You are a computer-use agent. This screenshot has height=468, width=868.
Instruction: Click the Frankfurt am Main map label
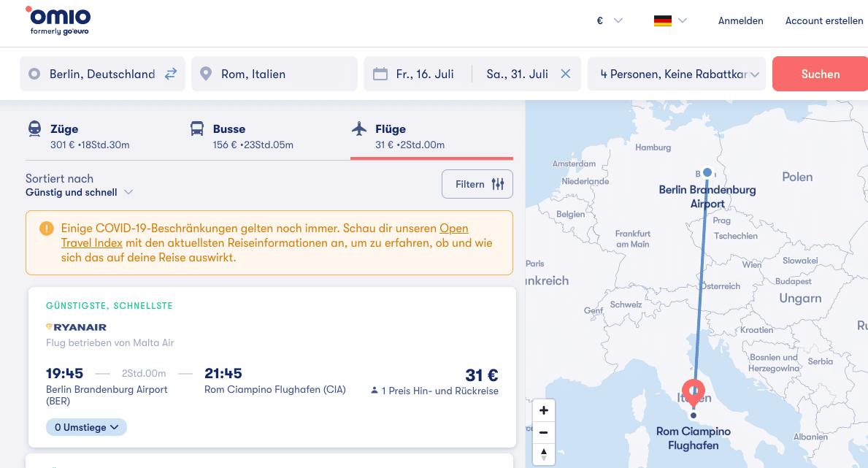tap(633, 239)
